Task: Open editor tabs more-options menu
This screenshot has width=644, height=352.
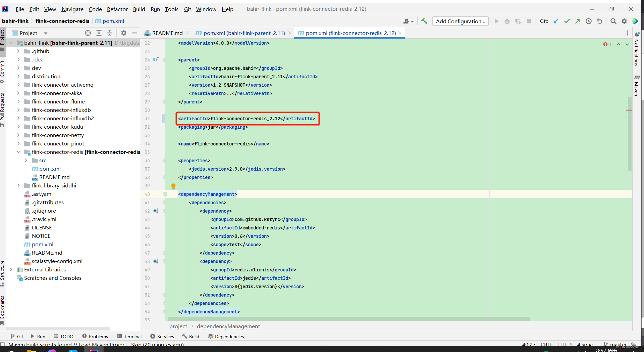Action: point(627,33)
